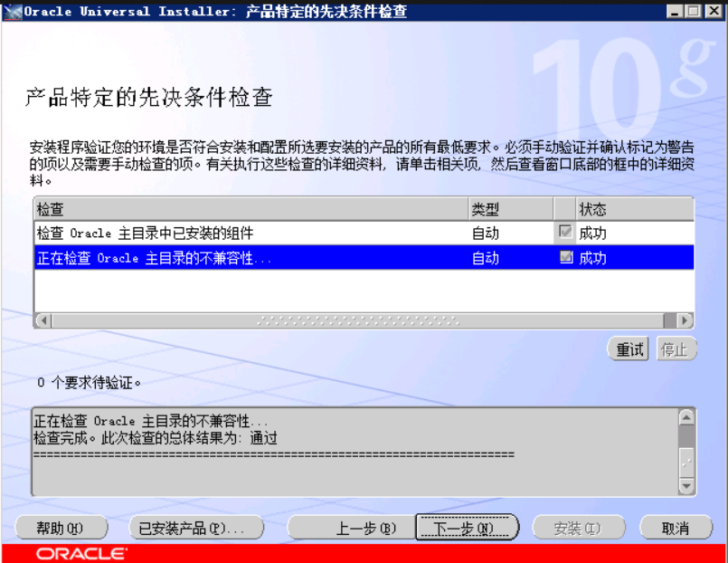
Task: Click the 停止 stop button
Action: coord(676,348)
